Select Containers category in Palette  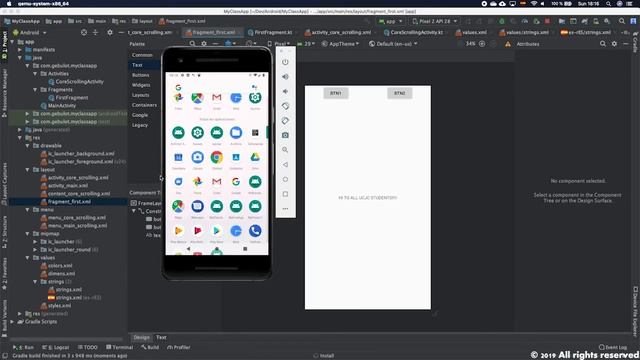click(144, 105)
